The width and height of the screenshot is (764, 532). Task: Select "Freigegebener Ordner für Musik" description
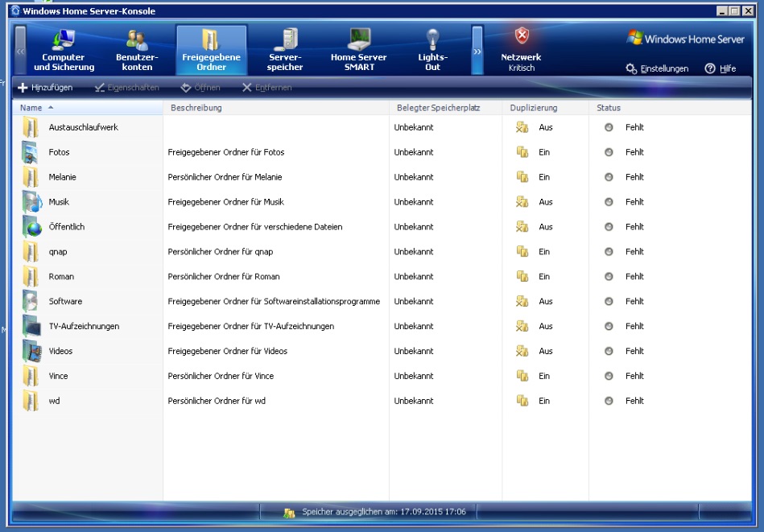coord(225,202)
